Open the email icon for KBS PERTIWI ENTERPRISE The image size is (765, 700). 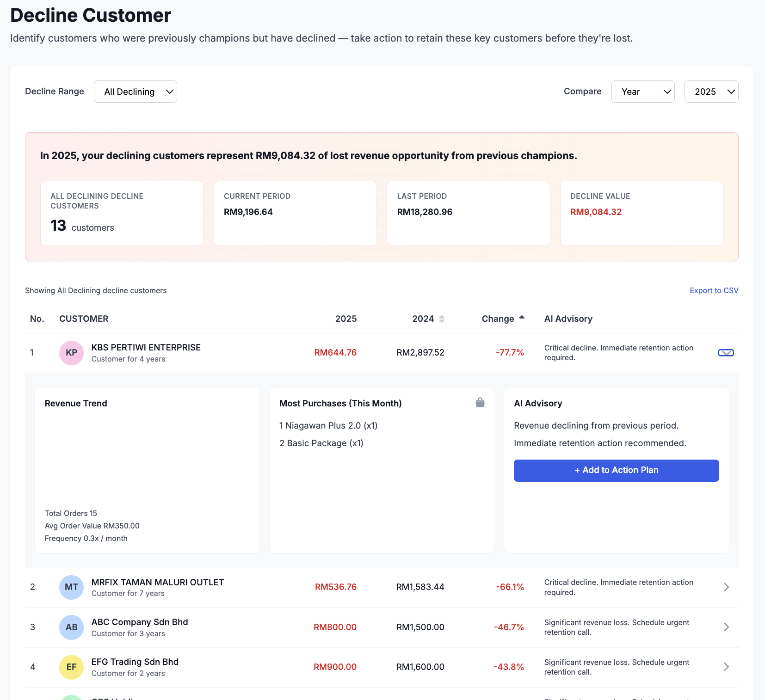(726, 352)
